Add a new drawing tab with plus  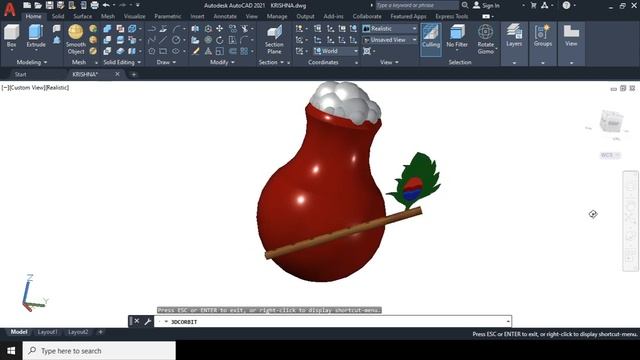click(133, 74)
